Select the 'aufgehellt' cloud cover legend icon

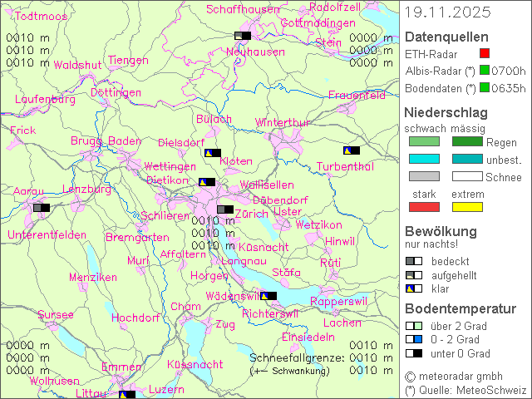point(413,275)
